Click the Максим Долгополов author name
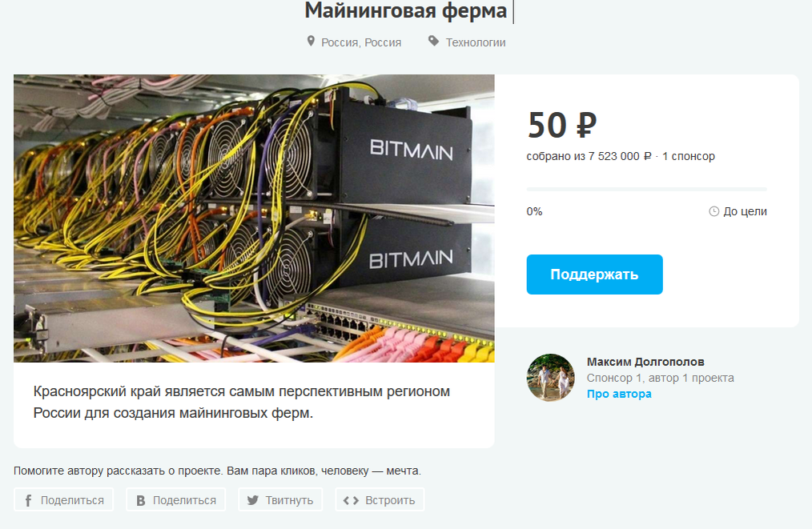 [x=645, y=362]
